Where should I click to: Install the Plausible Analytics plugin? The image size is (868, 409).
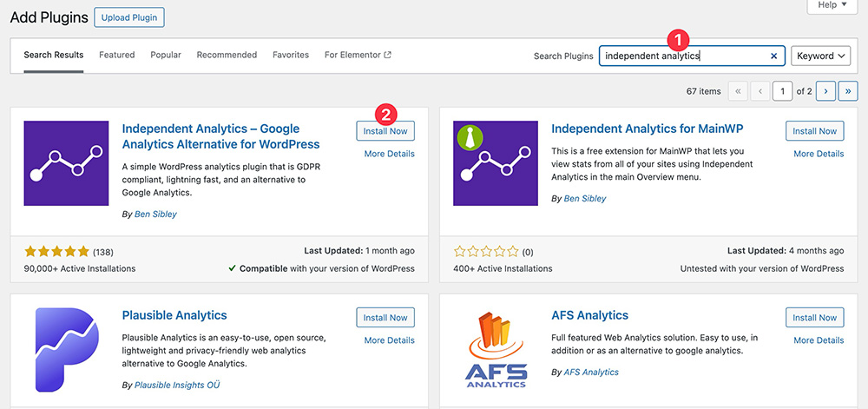coord(385,318)
